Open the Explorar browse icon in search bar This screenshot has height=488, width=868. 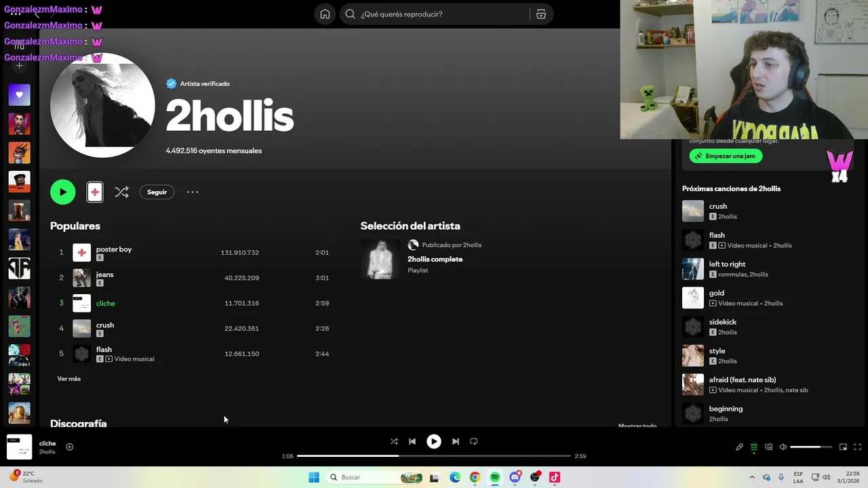[x=540, y=14]
